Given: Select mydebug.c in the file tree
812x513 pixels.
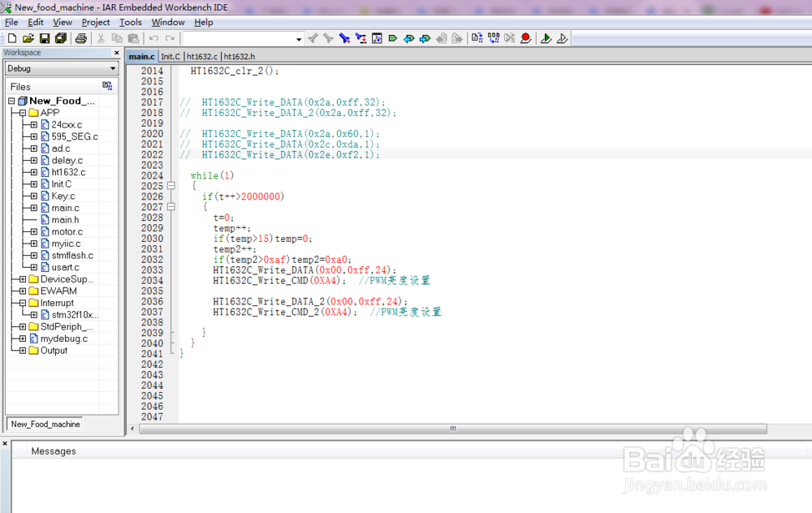Looking at the screenshot, I should coord(64,338).
